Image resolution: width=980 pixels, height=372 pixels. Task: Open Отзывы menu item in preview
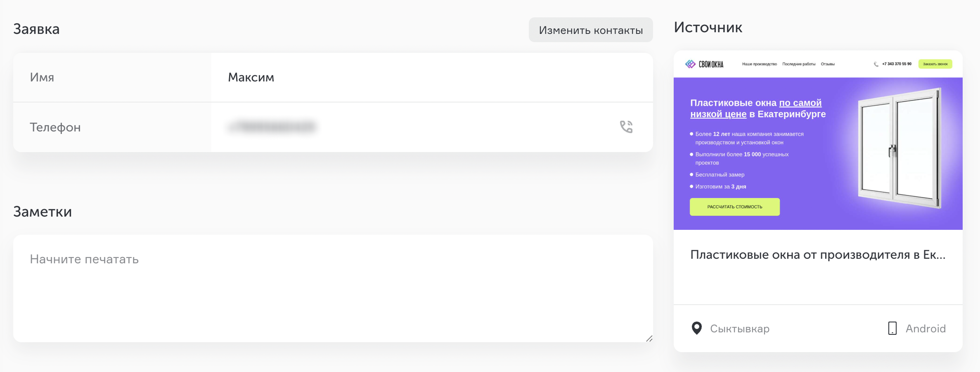coord(828,64)
